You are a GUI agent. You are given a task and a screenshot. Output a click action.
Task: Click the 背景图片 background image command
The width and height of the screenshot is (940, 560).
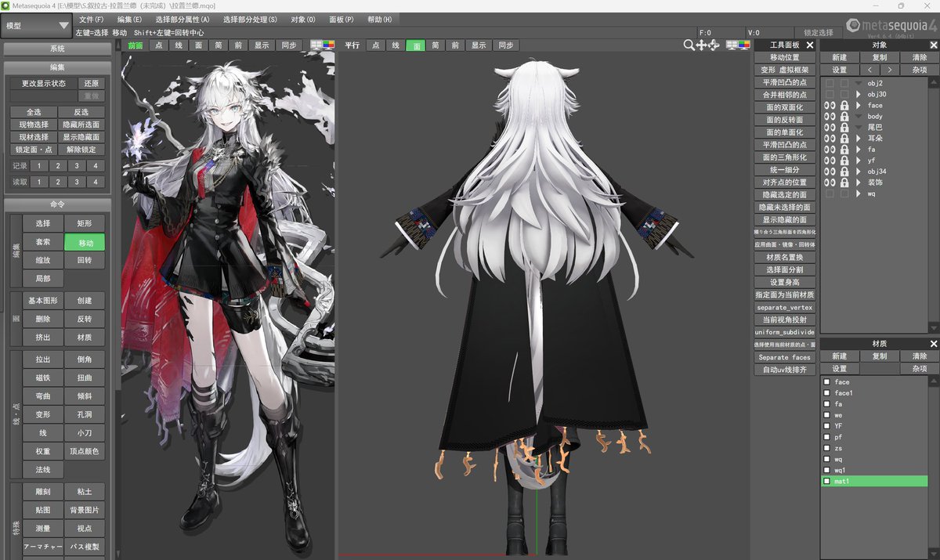pyautogui.click(x=85, y=510)
